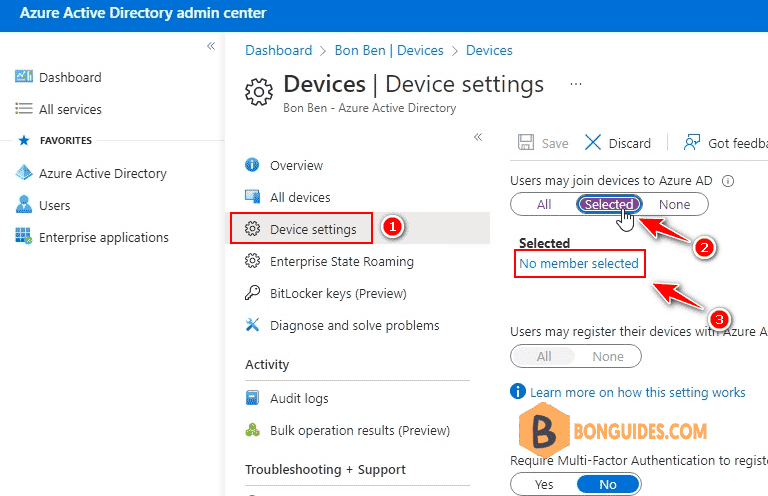Select All for registering devices

544,356
